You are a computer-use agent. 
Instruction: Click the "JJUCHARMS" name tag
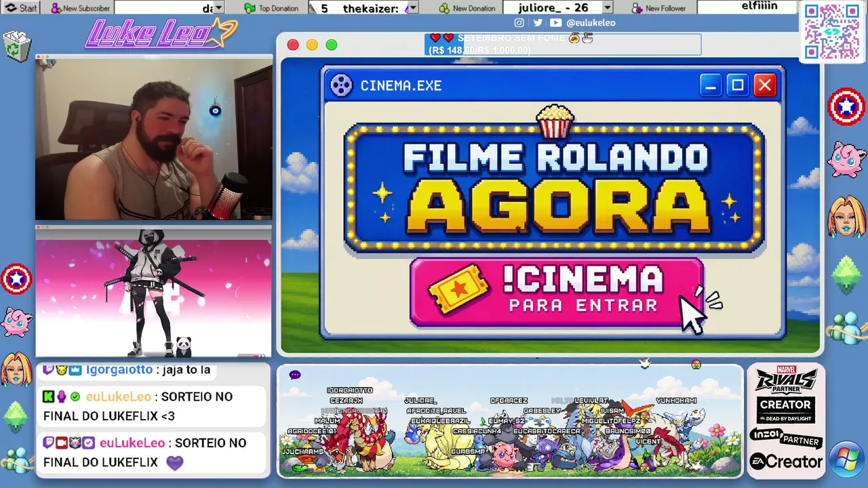coord(302,451)
